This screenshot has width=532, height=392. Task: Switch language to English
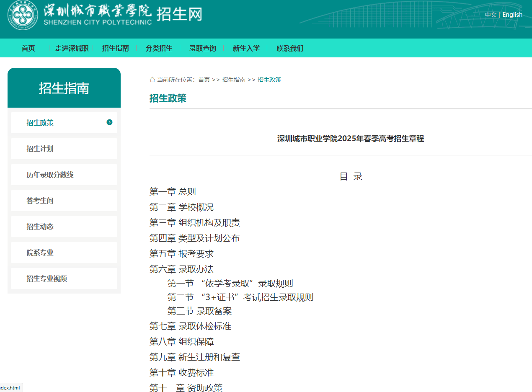(x=512, y=14)
